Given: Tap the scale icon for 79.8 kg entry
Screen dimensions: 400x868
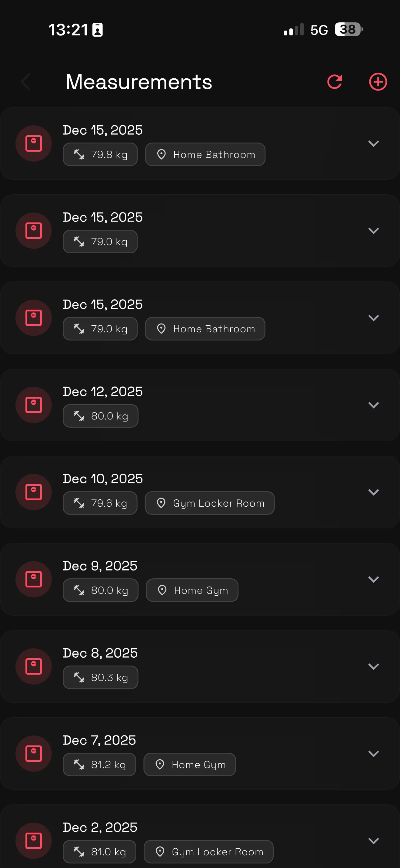Looking at the screenshot, I should pos(34,143).
